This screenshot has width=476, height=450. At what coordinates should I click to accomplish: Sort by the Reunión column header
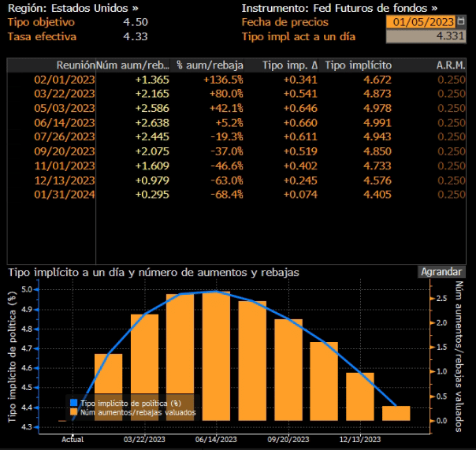click(51, 65)
